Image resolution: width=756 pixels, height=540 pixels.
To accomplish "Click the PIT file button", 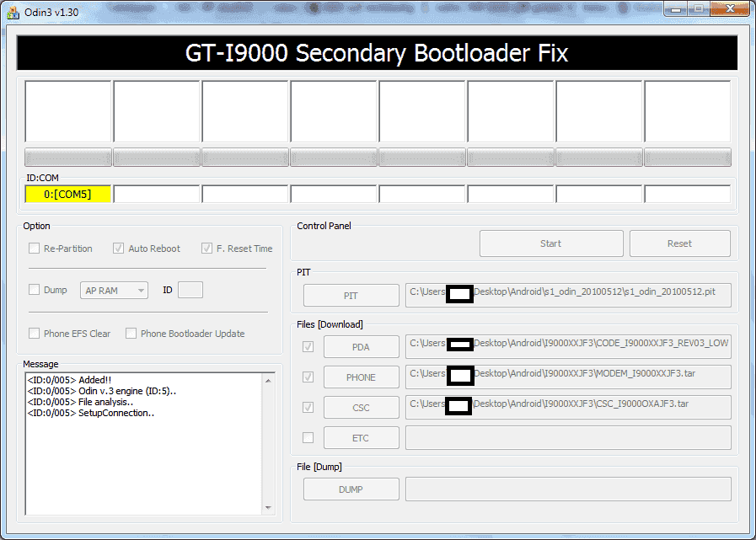I will click(351, 296).
